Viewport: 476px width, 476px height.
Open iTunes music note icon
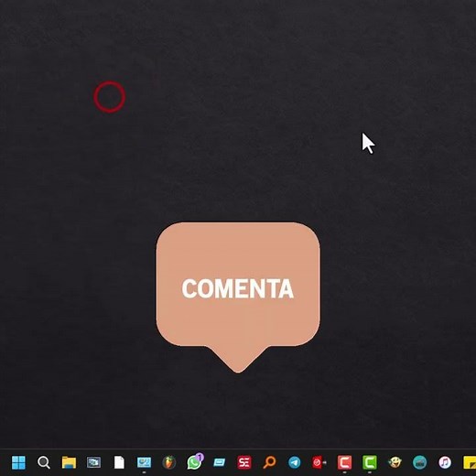[x=445, y=462]
